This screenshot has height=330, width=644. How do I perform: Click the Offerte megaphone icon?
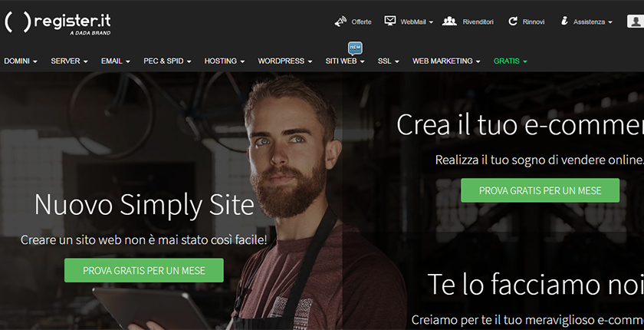point(340,21)
